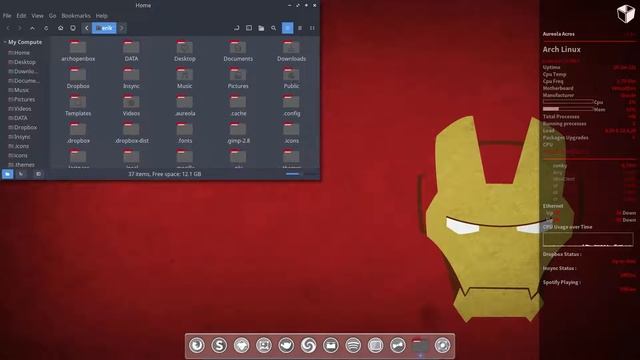Launch Firefox from the dock
The image size is (640, 360).
click(197, 345)
